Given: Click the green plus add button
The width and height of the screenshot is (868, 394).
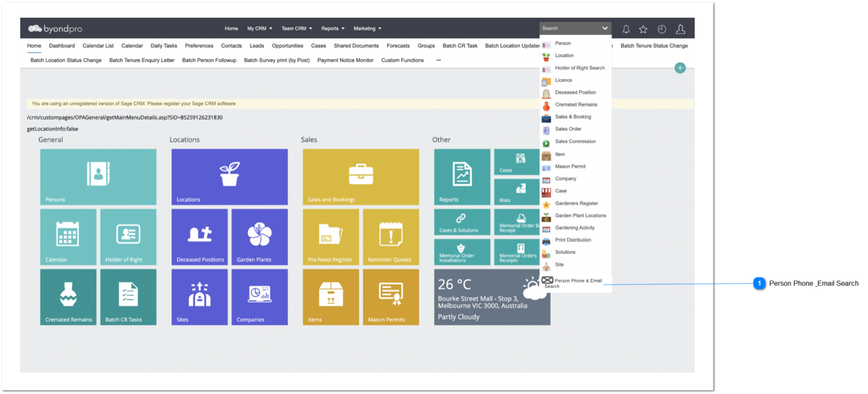Looking at the screenshot, I should (680, 68).
